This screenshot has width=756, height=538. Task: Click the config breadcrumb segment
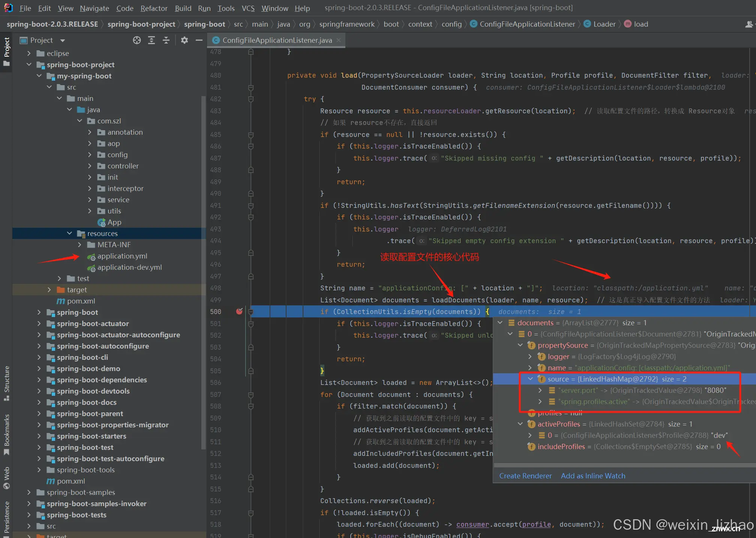click(x=451, y=24)
